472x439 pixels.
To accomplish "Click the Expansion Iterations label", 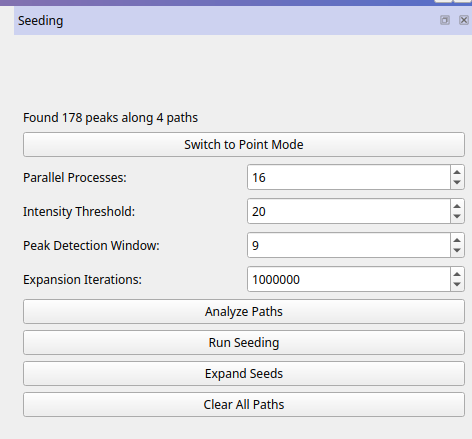I will [x=82, y=280].
